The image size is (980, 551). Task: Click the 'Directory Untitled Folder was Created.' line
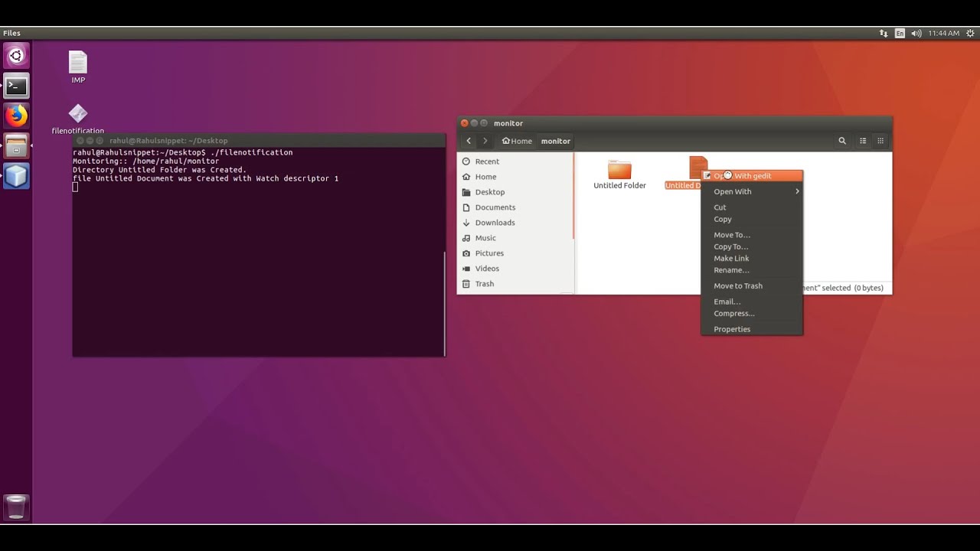coord(159,170)
